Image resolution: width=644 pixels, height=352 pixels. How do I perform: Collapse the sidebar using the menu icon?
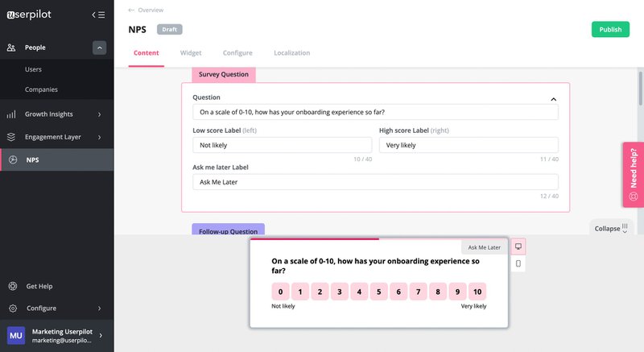pos(98,14)
